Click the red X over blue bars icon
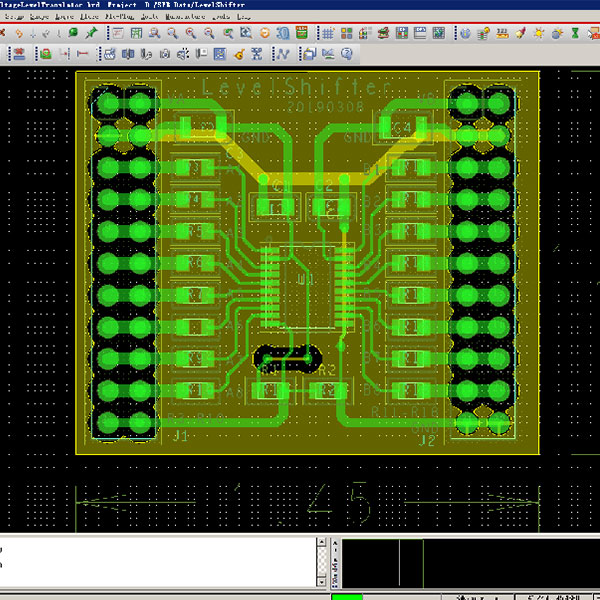This screenshot has width=600, height=600. (x=19, y=54)
